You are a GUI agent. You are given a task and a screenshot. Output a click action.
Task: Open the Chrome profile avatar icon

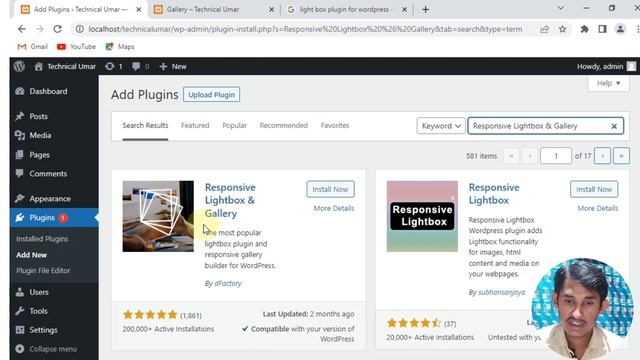(x=620, y=29)
